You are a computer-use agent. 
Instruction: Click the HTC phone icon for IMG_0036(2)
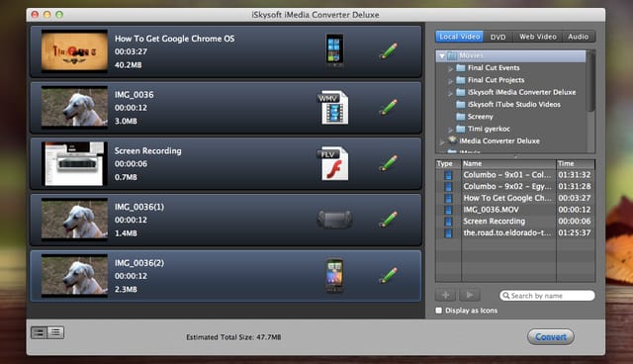[x=334, y=275]
